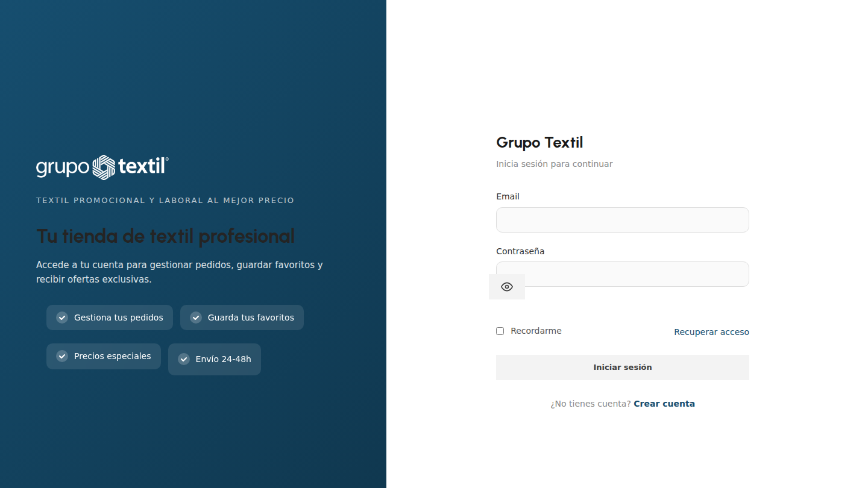The image size is (868, 488).
Task: Select the Guarda tus favoritos badge
Action: 242,317
